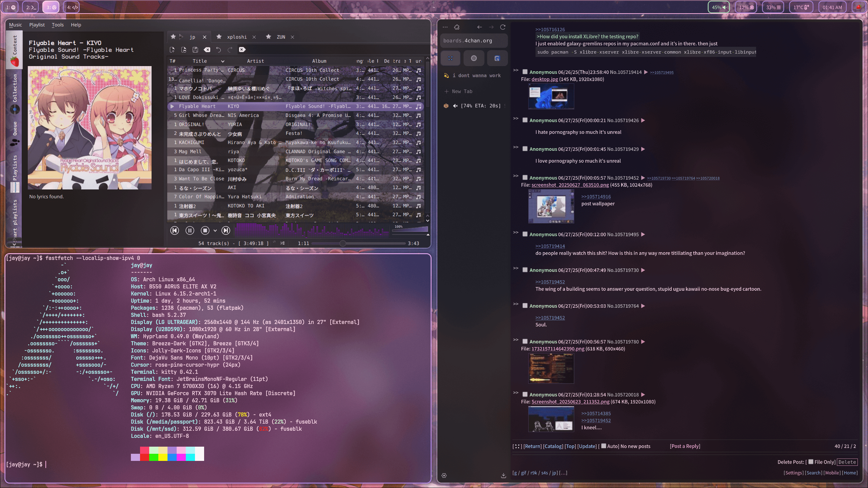Open browser downloads icon at sidebar bottom
Image resolution: width=868 pixels, height=488 pixels.
(x=504, y=476)
